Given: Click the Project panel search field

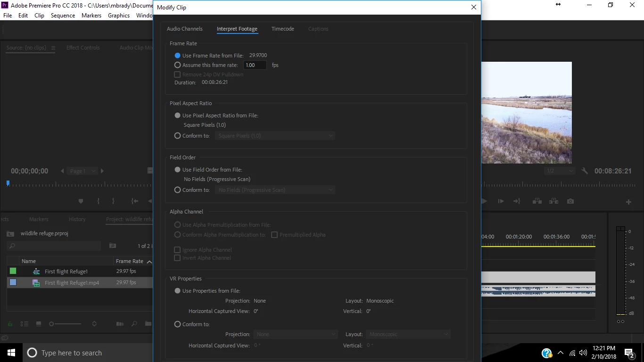Looking at the screenshot, I should (54, 246).
